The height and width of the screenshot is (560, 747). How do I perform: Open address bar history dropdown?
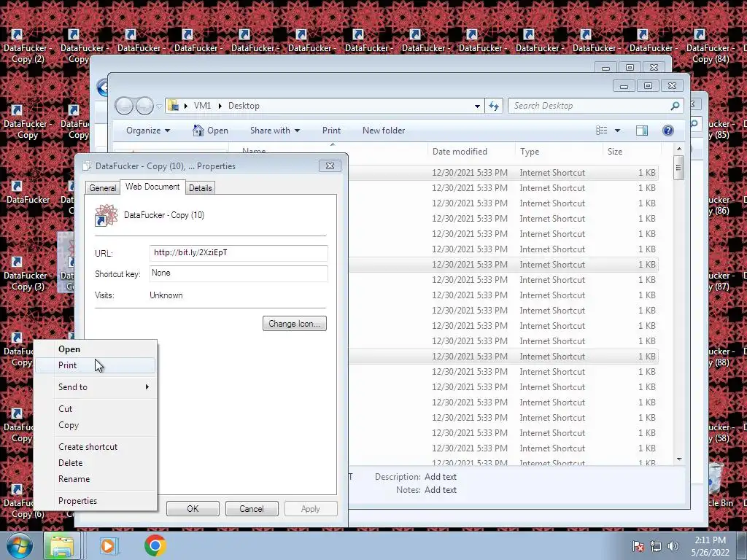click(477, 106)
